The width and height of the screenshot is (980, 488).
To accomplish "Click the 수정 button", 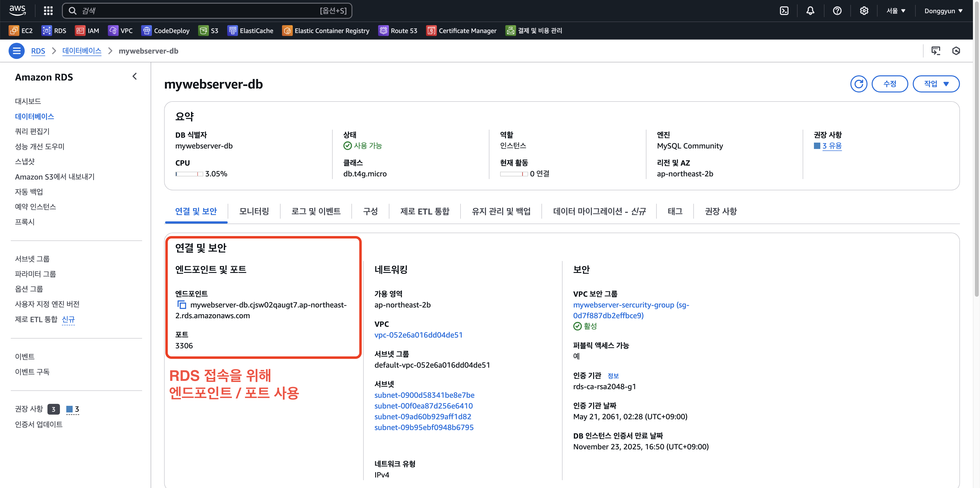I will (890, 84).
